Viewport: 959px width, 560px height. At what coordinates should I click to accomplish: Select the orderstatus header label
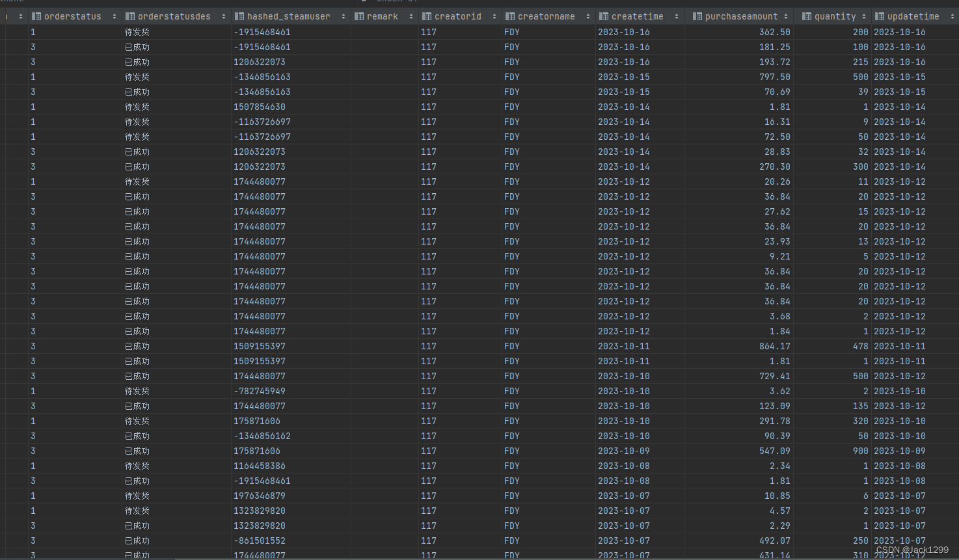(73, 16)
